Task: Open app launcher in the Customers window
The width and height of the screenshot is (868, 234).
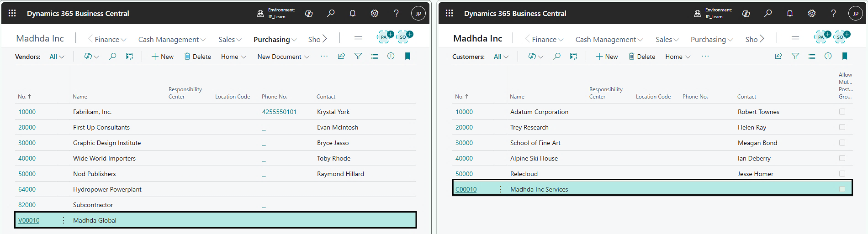Action: pos(450,13)
